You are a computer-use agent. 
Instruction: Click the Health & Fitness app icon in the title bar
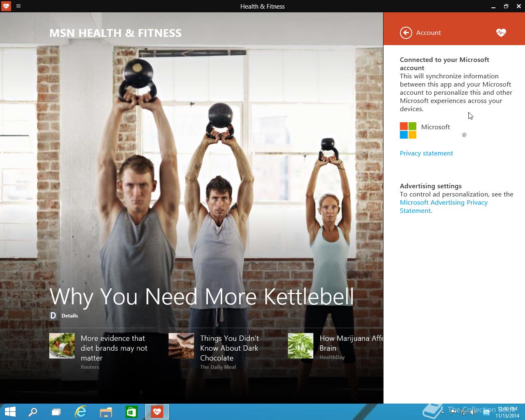6,6
